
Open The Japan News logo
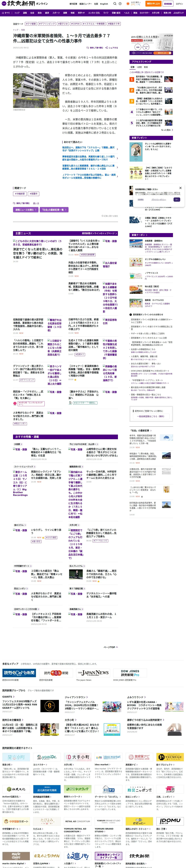pyautogui.click(x=93, y=673)
